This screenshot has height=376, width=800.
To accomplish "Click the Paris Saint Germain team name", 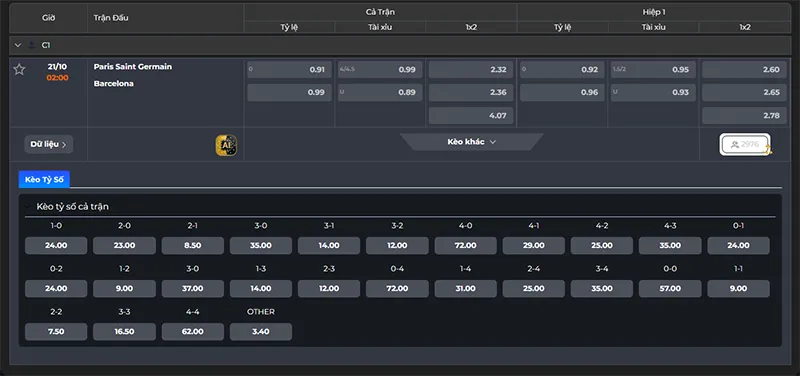I will pos(133,67).
